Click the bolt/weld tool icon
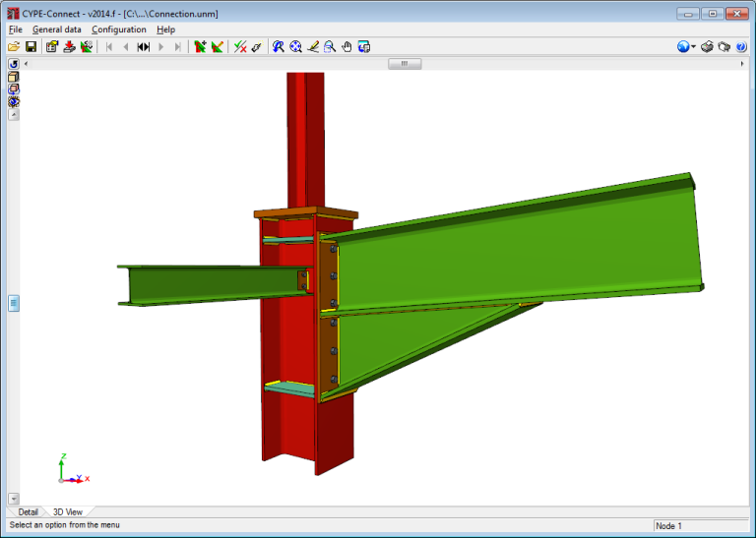Screen dimensions: 756x538 tap(257, 47)
